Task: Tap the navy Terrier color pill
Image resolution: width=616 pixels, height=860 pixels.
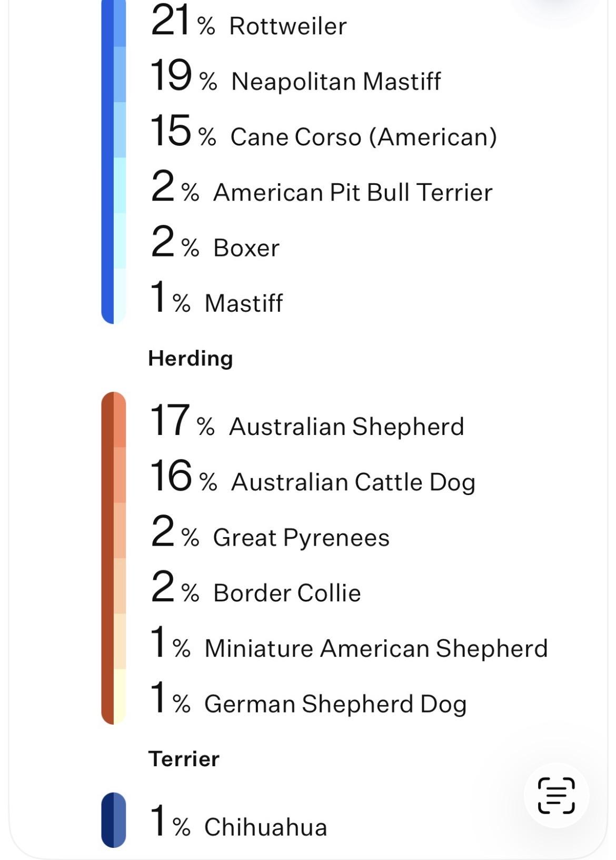Action: (x=113, y=820)
